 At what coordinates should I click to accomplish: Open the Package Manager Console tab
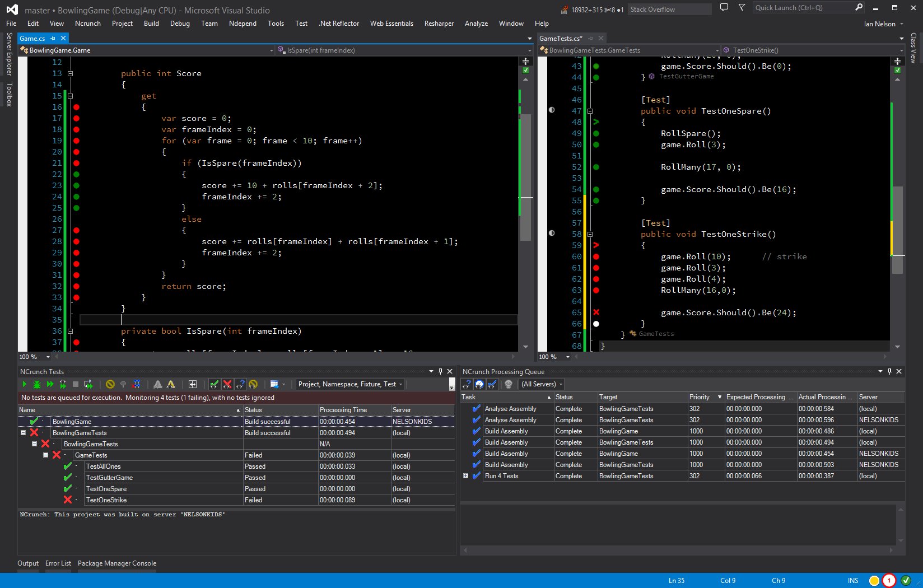coord(116,563)
